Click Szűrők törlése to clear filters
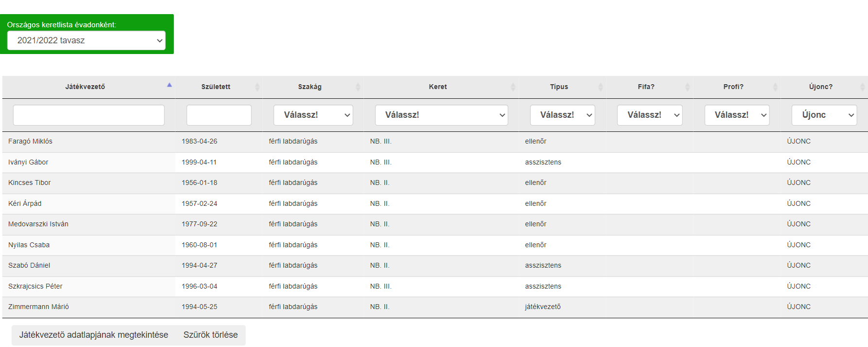The image size is (868, 347). (210, 335)
